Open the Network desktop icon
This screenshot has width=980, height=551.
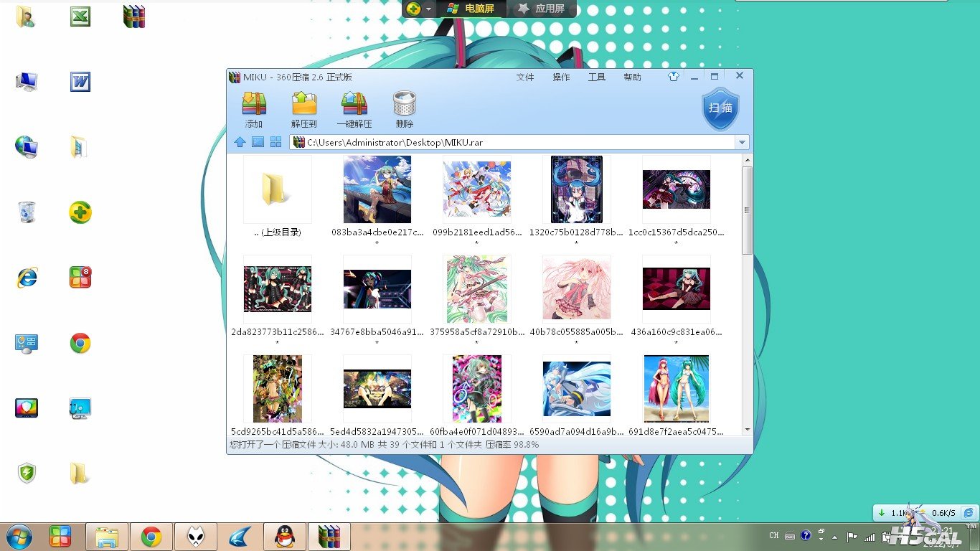pos(26,146)
